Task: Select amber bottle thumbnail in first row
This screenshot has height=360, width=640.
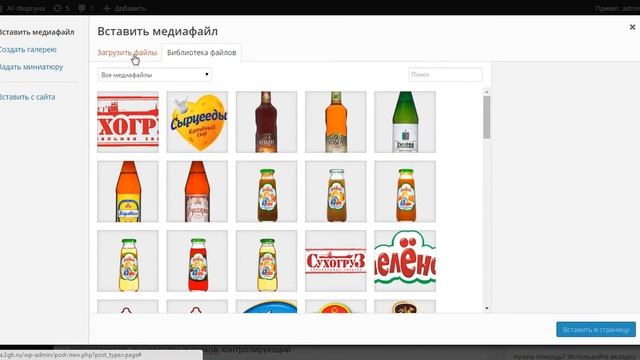Action: click(x=336, y=122)
